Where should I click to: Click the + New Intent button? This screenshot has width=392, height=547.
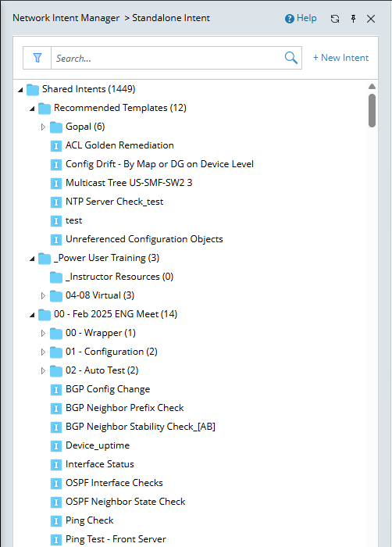[x=340, y=58]
